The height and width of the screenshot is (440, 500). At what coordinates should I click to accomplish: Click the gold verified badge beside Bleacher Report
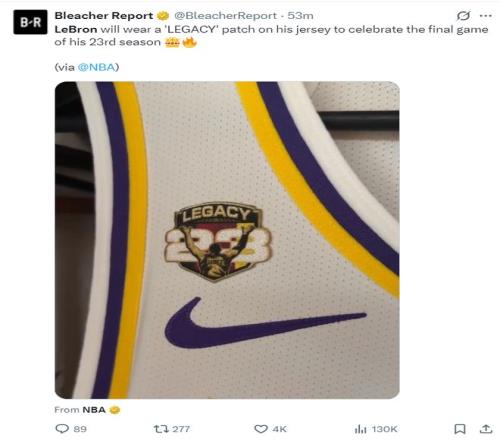(x=163, y=16)
